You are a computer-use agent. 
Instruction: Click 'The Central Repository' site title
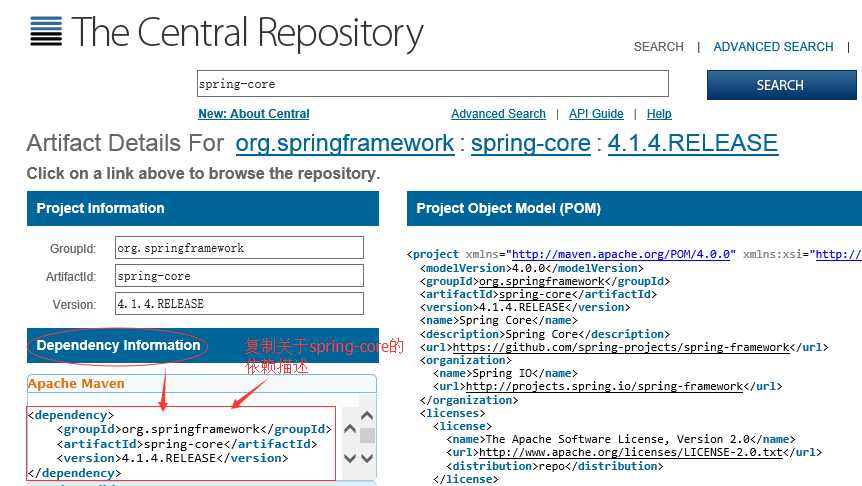(x=247, y=32)
